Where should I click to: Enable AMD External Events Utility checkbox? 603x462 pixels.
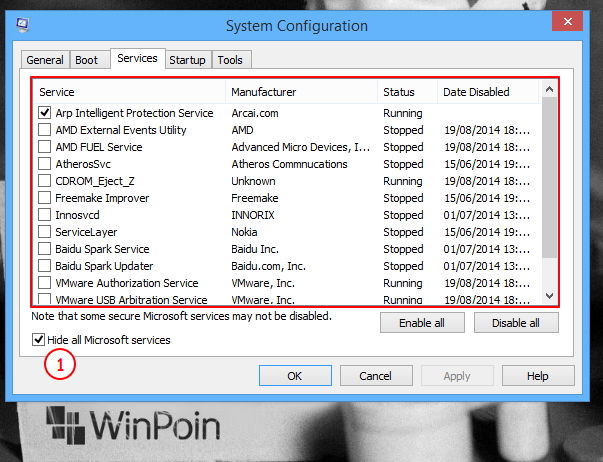click(45, 130)
